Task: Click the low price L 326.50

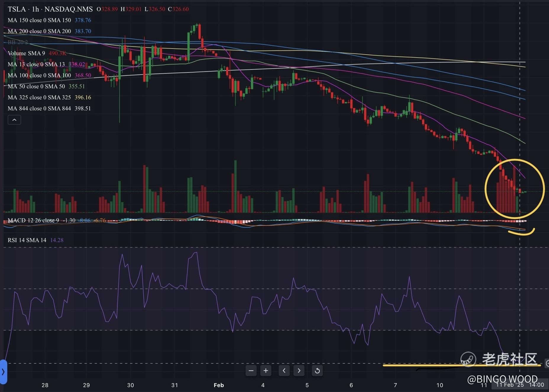Action: pyautogui.click(x=155, y=9)
